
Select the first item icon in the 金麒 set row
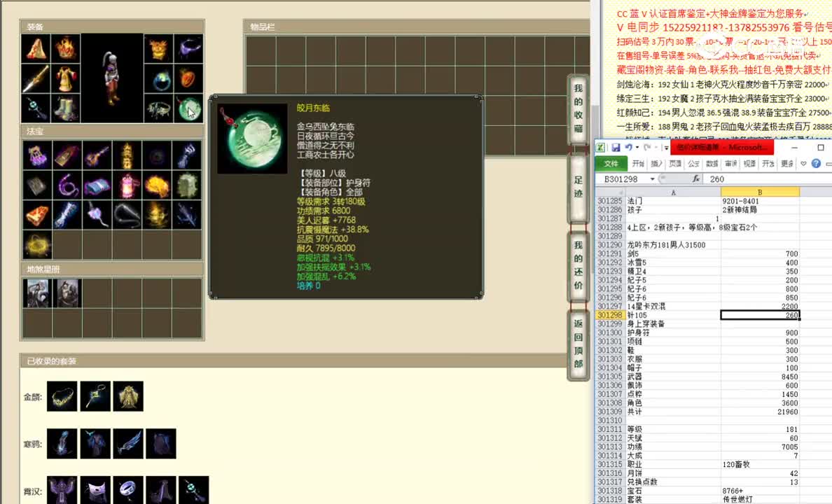pos(62,395)
